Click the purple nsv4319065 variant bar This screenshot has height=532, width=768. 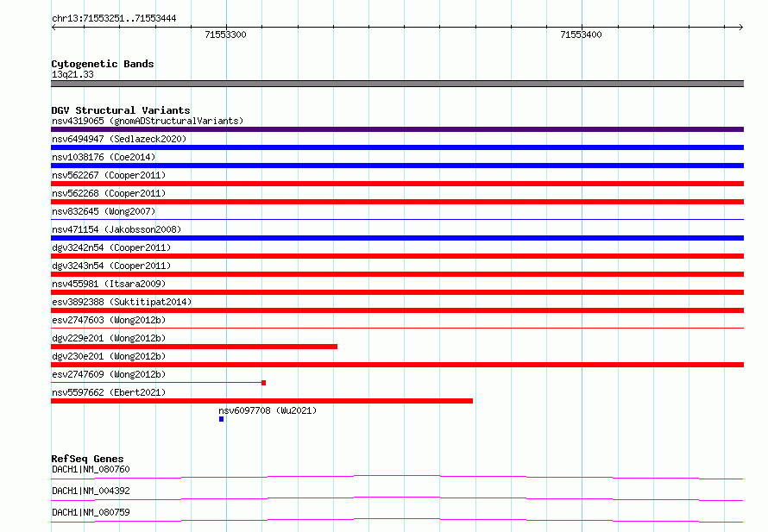coord(397,129)
